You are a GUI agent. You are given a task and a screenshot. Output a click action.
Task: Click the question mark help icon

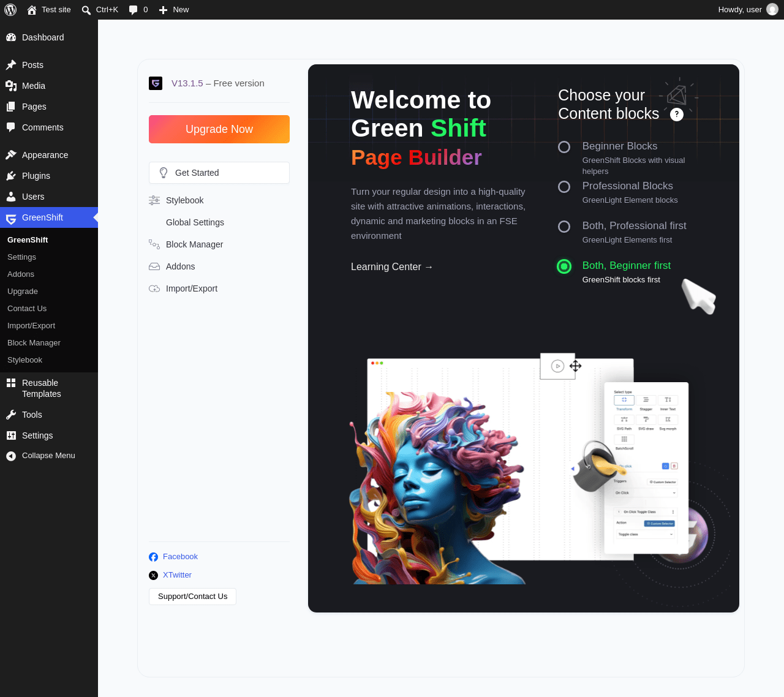[x=677, y=115]
